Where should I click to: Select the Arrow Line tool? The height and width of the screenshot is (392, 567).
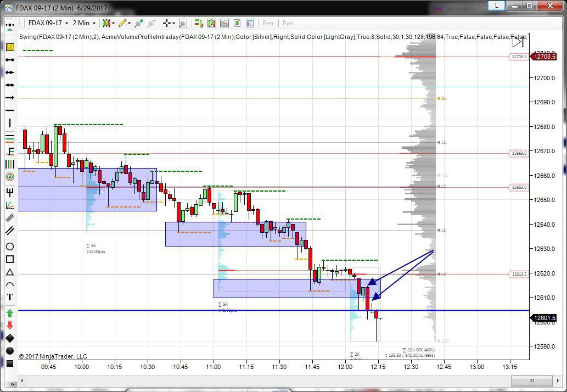tap(10, 98)
